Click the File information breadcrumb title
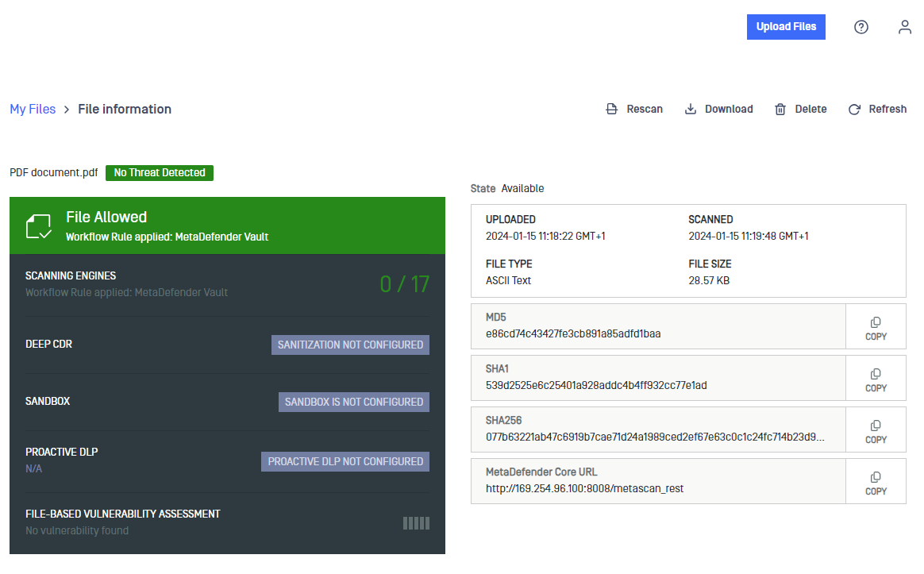Viewport: 924px width, 574px height. point(125,109)
